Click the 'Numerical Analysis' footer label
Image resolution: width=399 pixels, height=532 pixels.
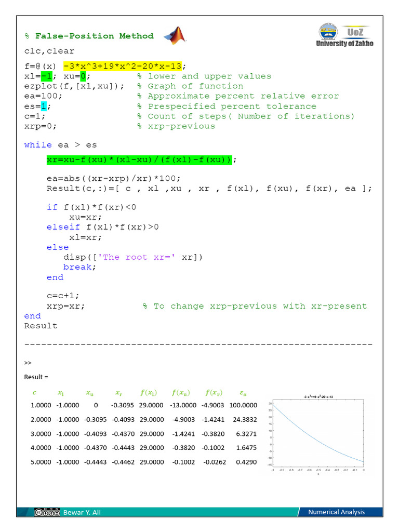click(x=337, y=512)
